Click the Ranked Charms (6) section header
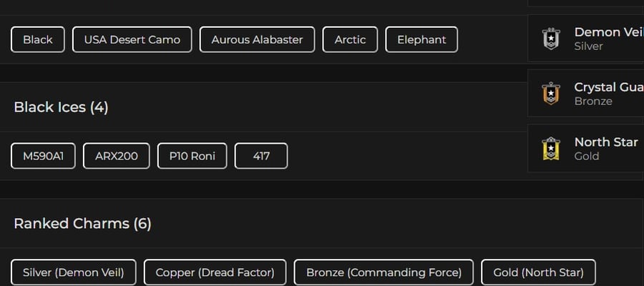This screenshot has width=644, height=286. (x=82, y=224)
